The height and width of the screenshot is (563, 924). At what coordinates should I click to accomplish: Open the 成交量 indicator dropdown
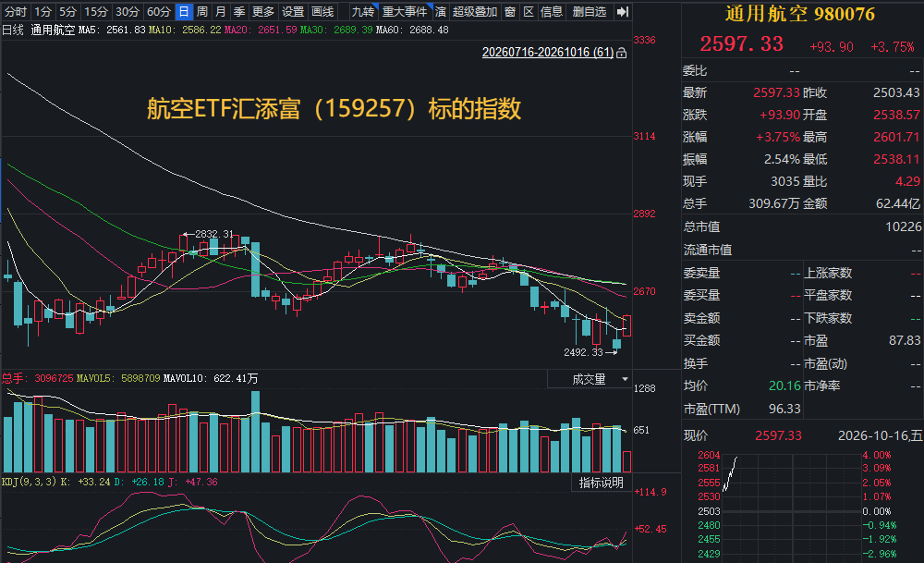tap(590, 379)
